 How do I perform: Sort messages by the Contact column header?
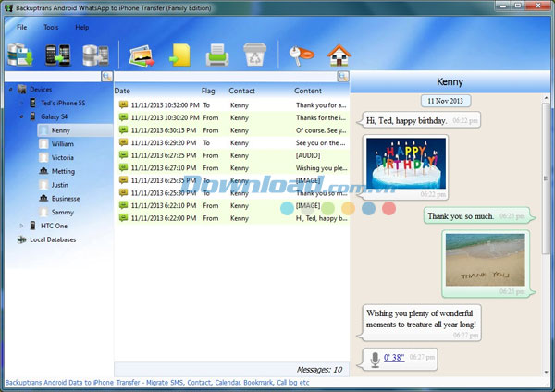pos(241,91)
